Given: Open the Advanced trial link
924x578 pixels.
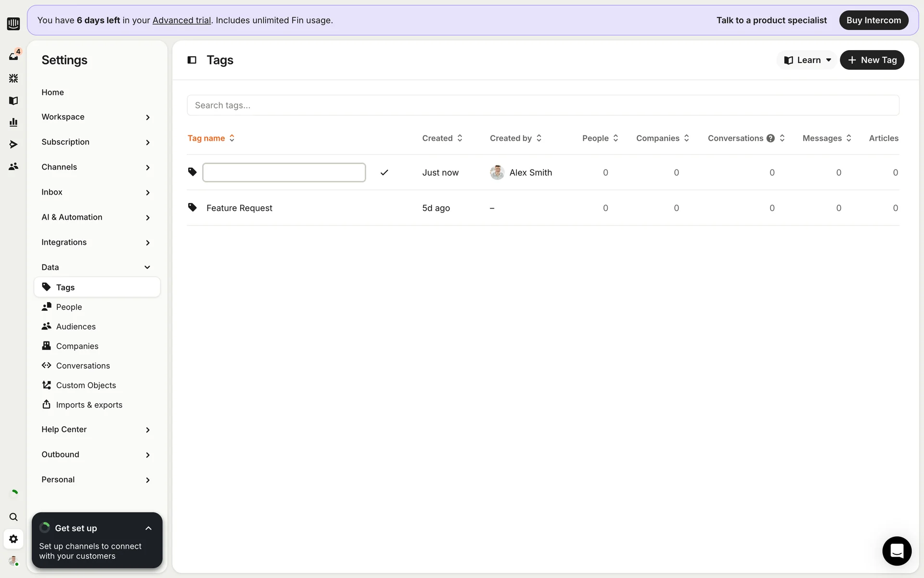Looking at the screenshot, I should click(x=181, y=20).
